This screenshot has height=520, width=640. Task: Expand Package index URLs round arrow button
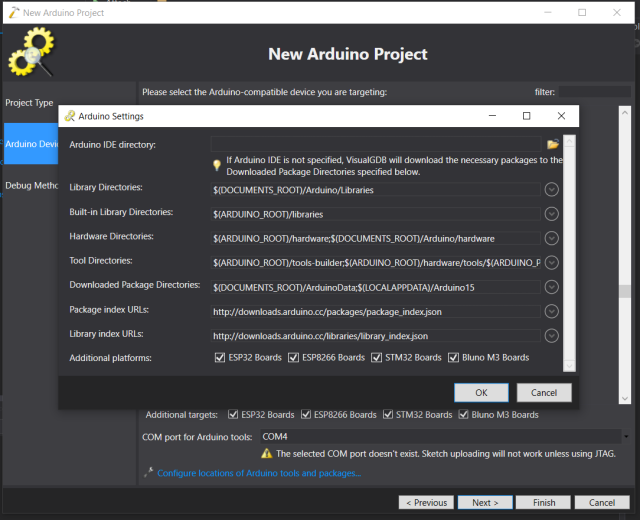[551, 312]
